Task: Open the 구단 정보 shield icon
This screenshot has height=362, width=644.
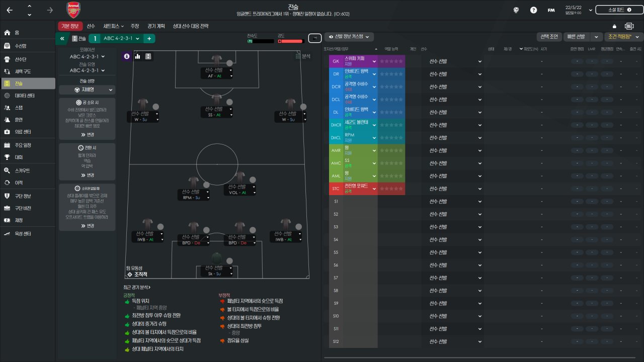Action: click(x=7, y=196)
